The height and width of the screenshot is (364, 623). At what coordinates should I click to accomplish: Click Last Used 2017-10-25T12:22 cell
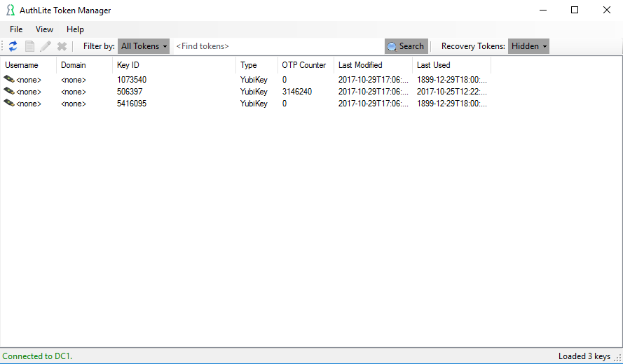coord(452,92)
